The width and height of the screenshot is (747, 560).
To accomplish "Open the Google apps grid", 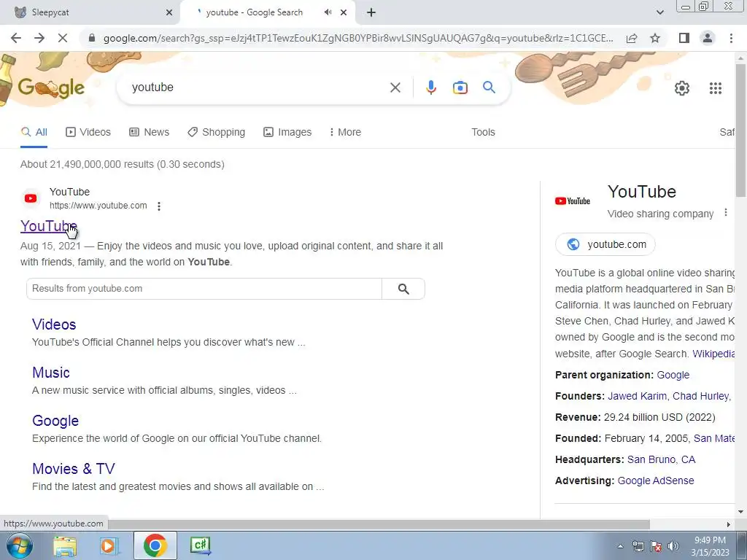I will pos(715,88).
